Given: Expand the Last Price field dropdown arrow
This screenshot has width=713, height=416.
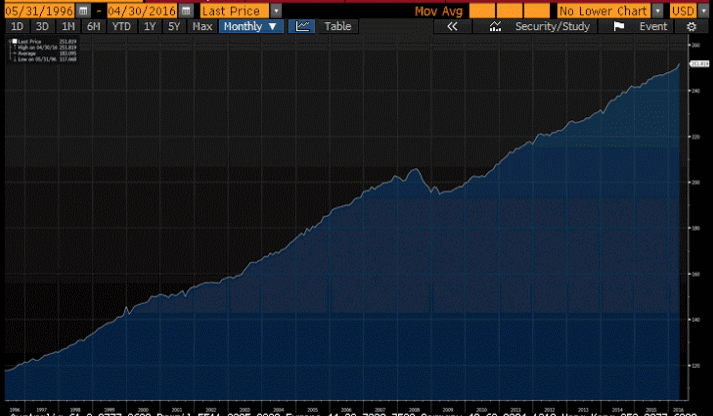Looking at the screenshot, I should click(x=276, y=10).
